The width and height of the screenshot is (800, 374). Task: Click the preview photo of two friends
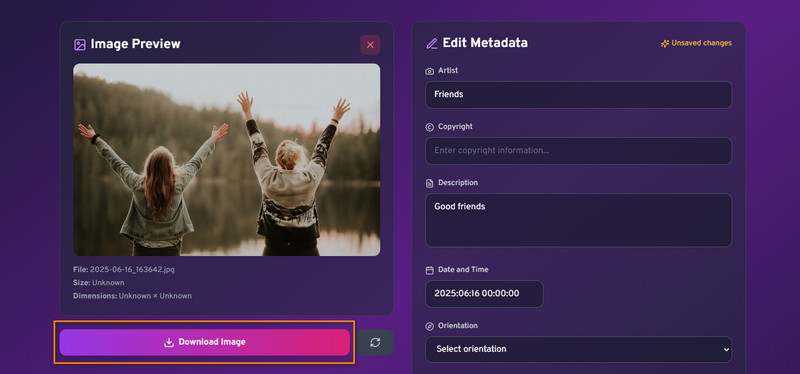point(227,160)
